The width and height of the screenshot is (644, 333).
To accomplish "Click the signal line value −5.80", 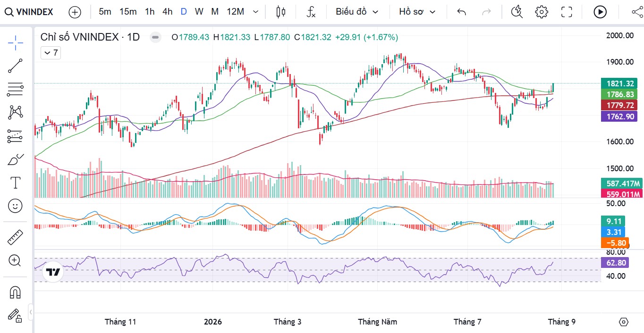I will pyautogui.click(x=615, y=243).
